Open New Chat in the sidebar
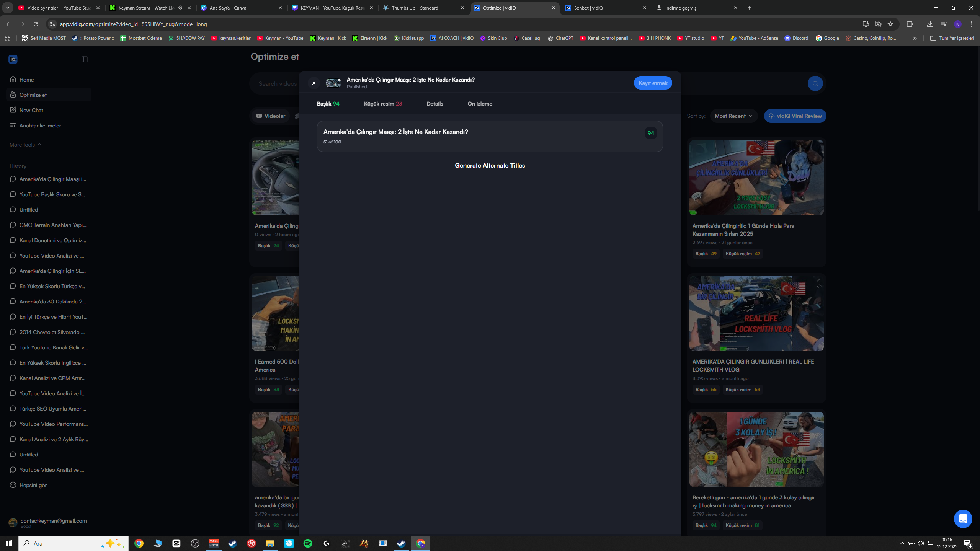980x551 pixels. click(x=49, y=110)
